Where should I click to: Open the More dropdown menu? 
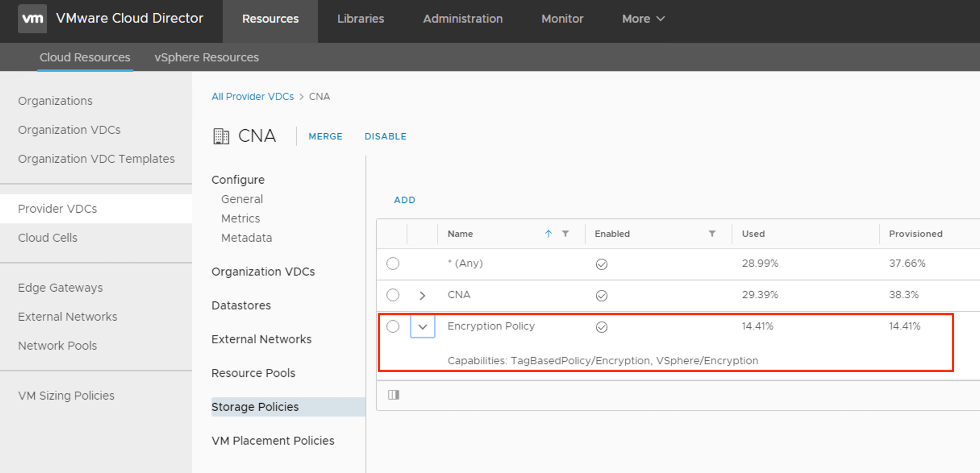tap(643, 19)
